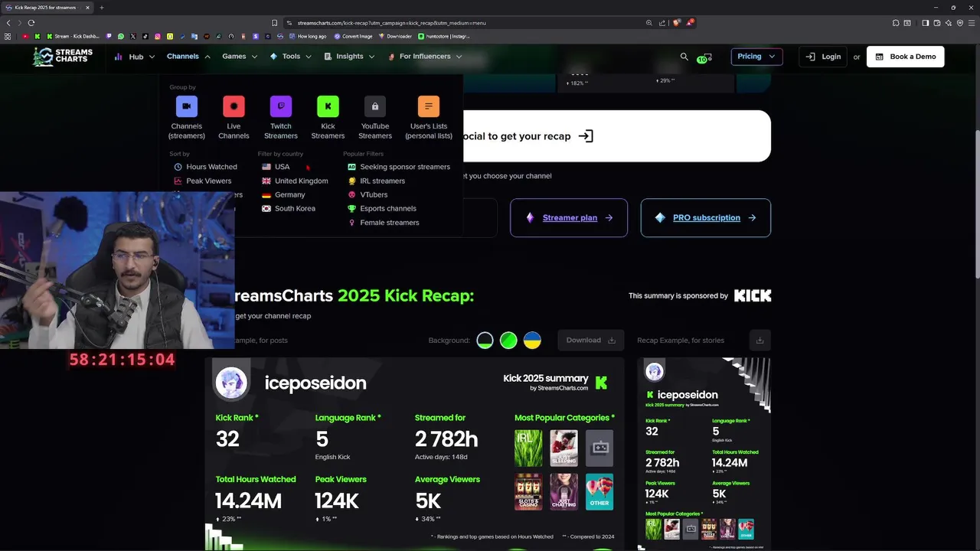The width and height of the screenshot is (980, 551).
Task: Open a new browser tab
Action: [x=101, y=8]
